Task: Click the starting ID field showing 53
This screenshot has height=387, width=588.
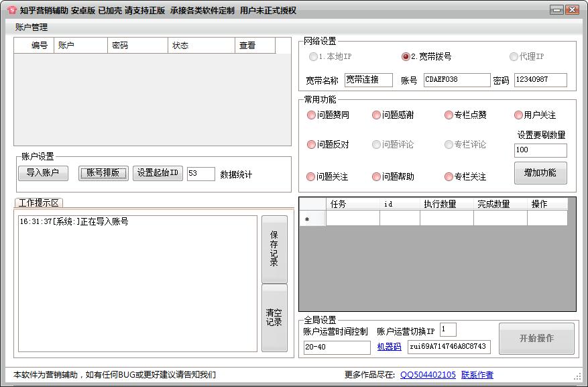Action: [201, 174]
